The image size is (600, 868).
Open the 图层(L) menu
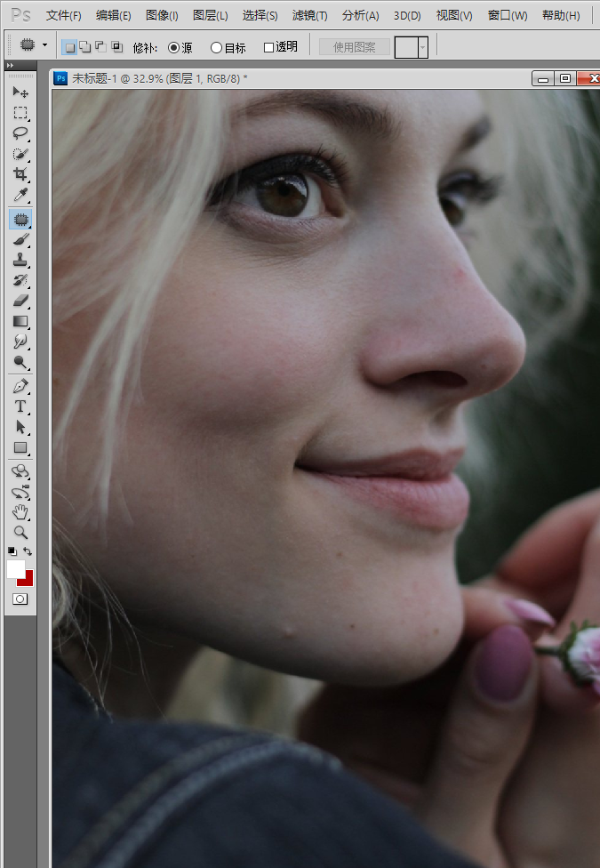tap(211, 15)
